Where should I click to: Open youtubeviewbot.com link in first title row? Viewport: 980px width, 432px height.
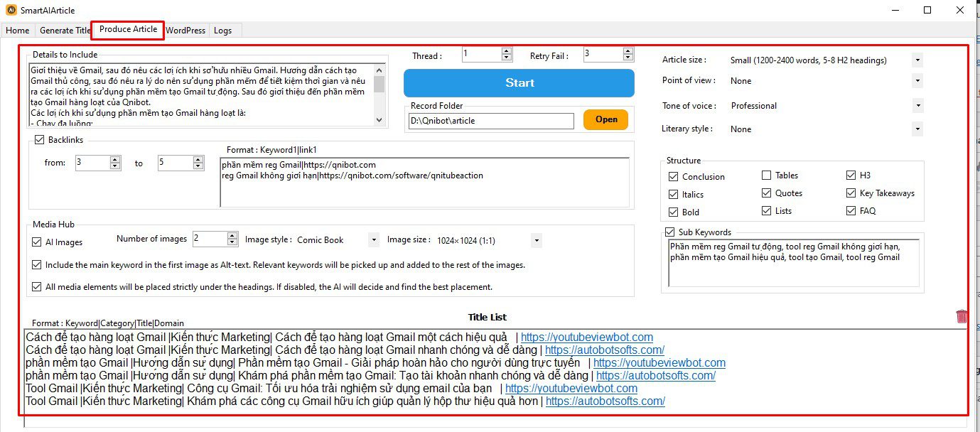click(587, 337)
